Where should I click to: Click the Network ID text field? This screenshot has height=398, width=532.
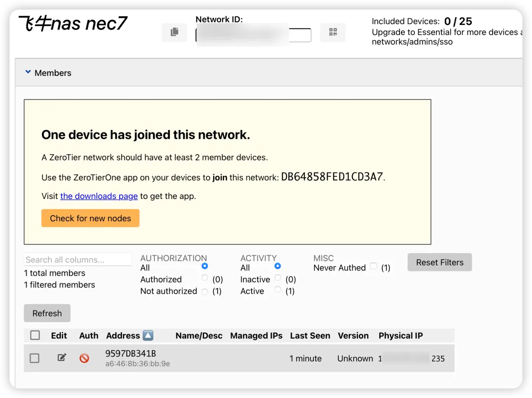click(254, 35)
